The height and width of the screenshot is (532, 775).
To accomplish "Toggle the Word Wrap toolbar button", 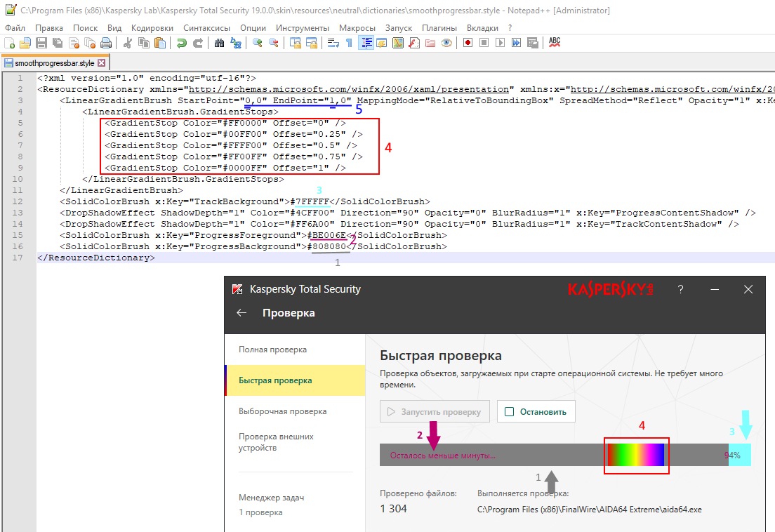I will tap(333, 43).
